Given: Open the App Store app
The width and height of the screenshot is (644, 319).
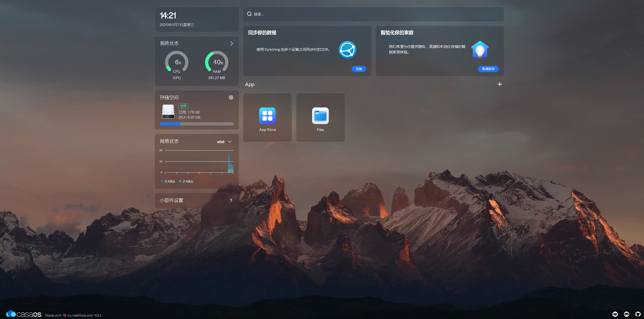Looking at the screenshot, I should pyautogui.click(x=267, y=116).
